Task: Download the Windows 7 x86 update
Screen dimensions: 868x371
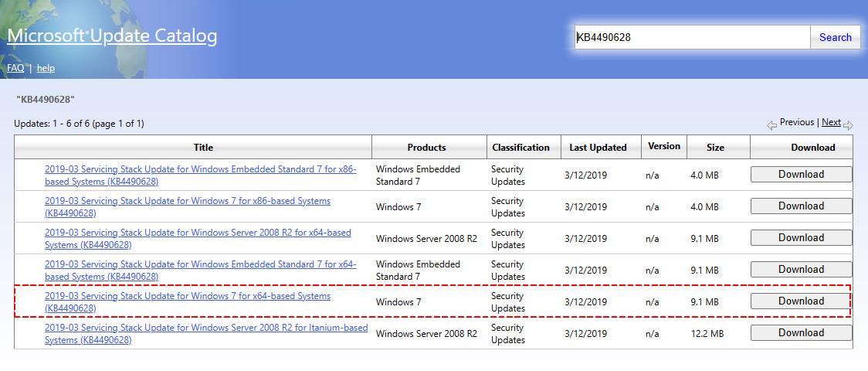Action: pos(801,206)
